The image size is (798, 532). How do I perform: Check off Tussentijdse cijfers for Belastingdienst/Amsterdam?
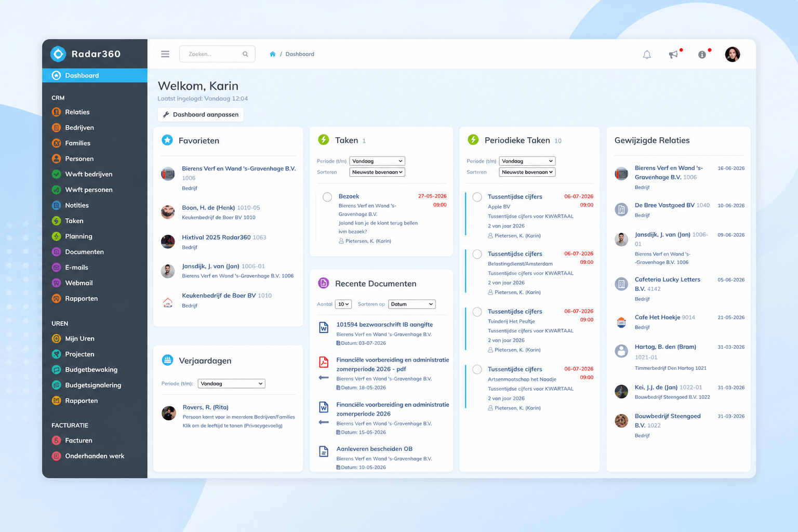(477, 254)
